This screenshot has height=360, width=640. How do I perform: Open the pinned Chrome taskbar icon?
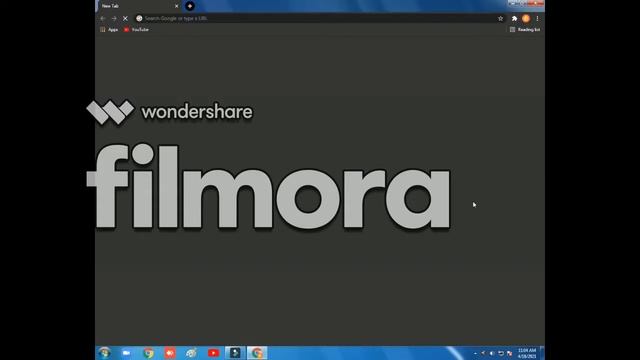pyautogui.click(x=149, y=353)
